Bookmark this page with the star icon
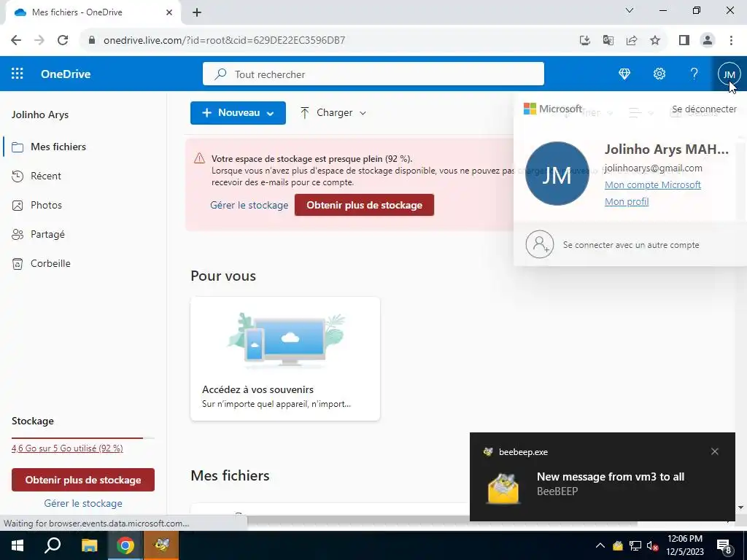 pos(655,40)
